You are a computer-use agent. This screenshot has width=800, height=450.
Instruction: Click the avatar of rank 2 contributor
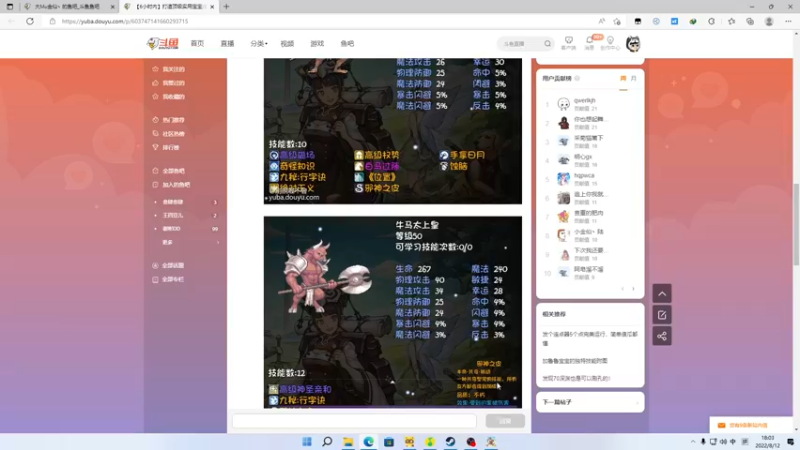(564, 123)
